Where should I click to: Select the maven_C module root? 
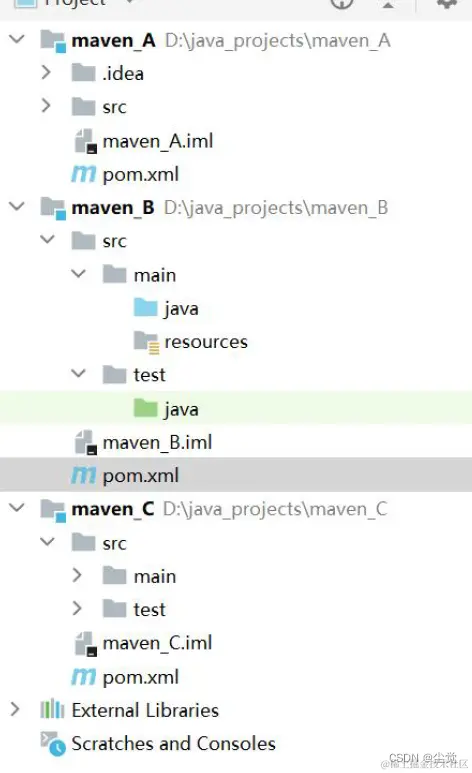[113, 509]
